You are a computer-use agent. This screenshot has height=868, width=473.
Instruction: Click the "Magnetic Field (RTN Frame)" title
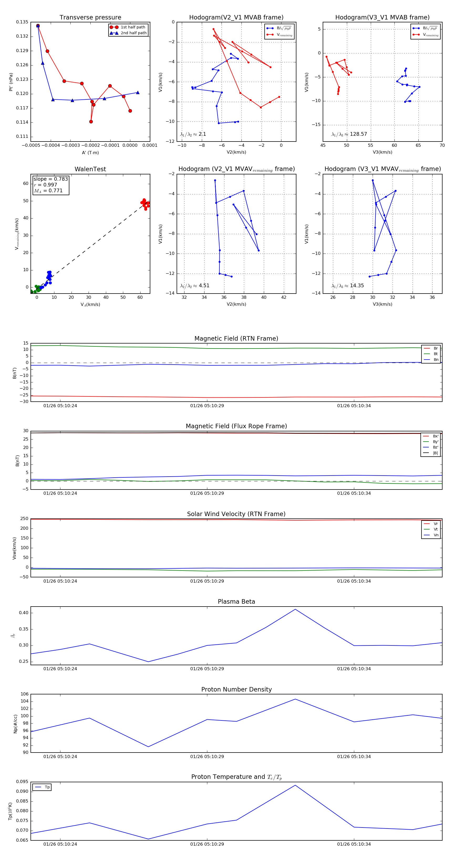tap(236, 339)
